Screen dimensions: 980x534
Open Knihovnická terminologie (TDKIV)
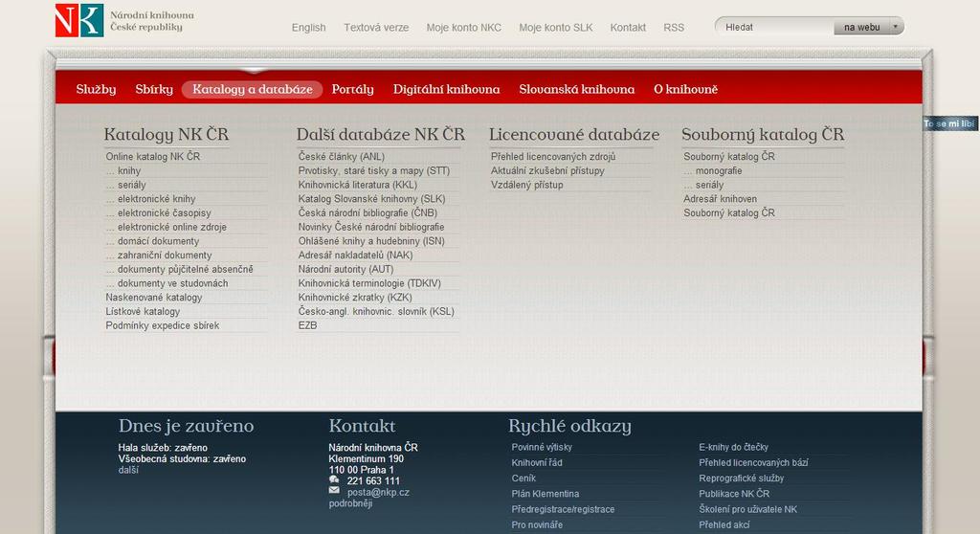click(x=369, y=283)
